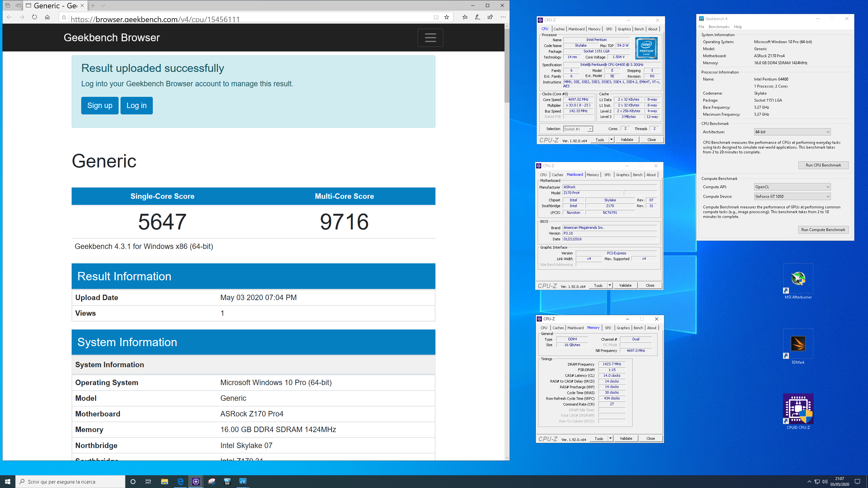Click the single-core score 5647
868x488 pixels.
tap(162, 222)
